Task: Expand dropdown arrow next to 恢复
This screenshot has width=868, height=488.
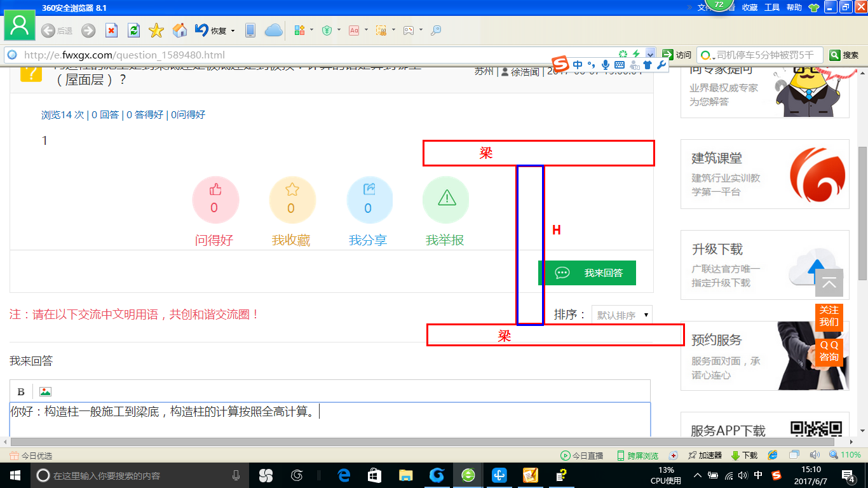Action: (233, 30)
